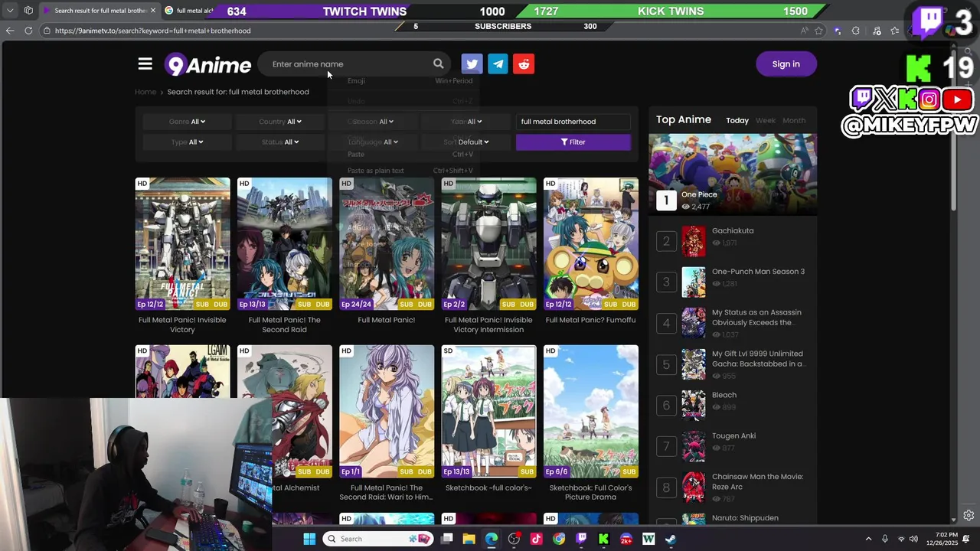The height and width of the screenshot is (551, 980).
Task: Open the media control music icon
Action: pyautogui.click(x=877, y=31)
